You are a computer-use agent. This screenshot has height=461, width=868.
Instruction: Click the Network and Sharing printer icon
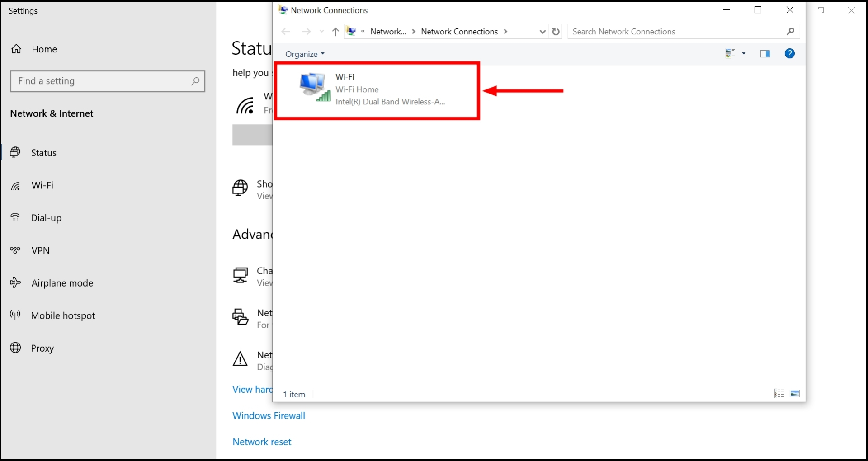pyautogui.click(x=240, y=317)
